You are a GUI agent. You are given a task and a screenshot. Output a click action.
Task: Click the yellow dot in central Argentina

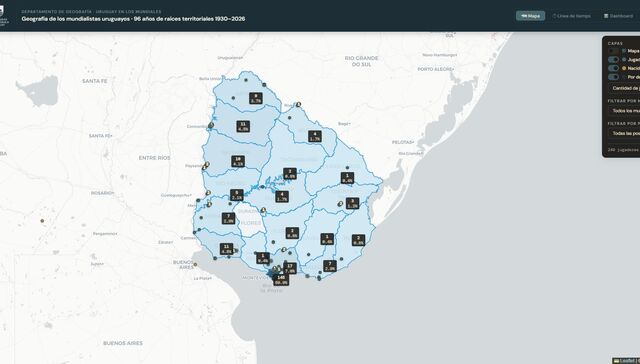pyautogui.click(x=42, y=221)
